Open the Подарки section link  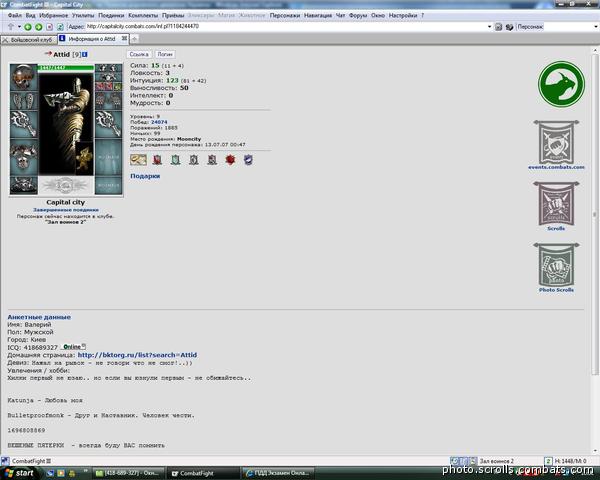click(x=145, y=176)
